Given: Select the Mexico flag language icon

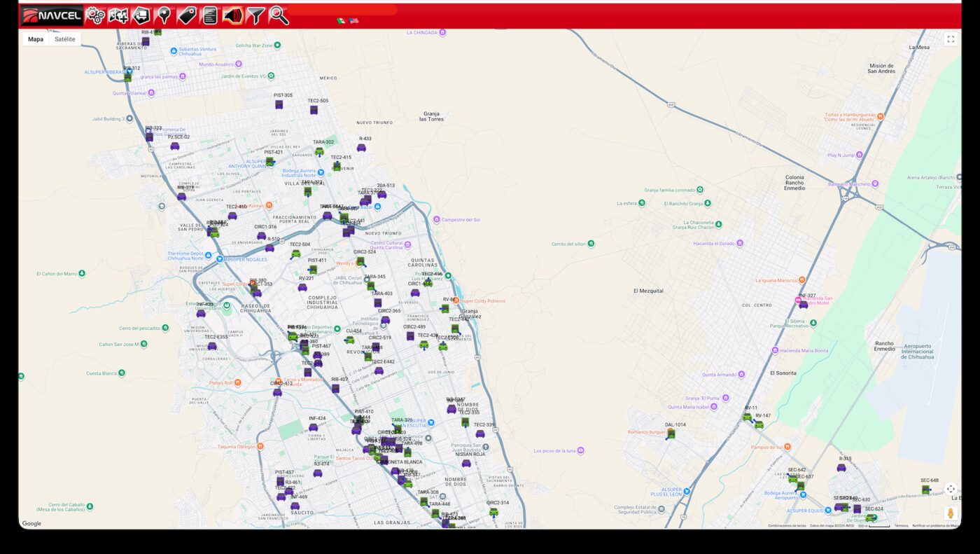Looking at the screenshot, I should [x=341, y=21].
